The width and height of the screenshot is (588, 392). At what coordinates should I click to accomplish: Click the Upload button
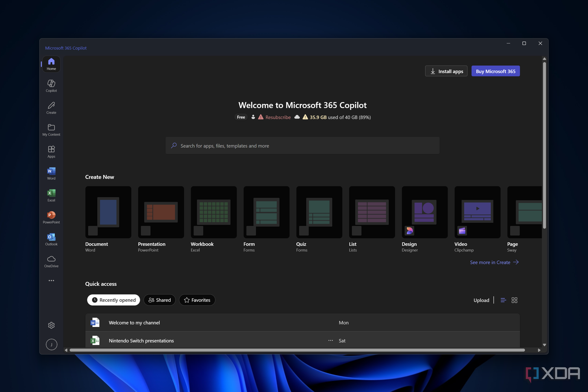481,300
